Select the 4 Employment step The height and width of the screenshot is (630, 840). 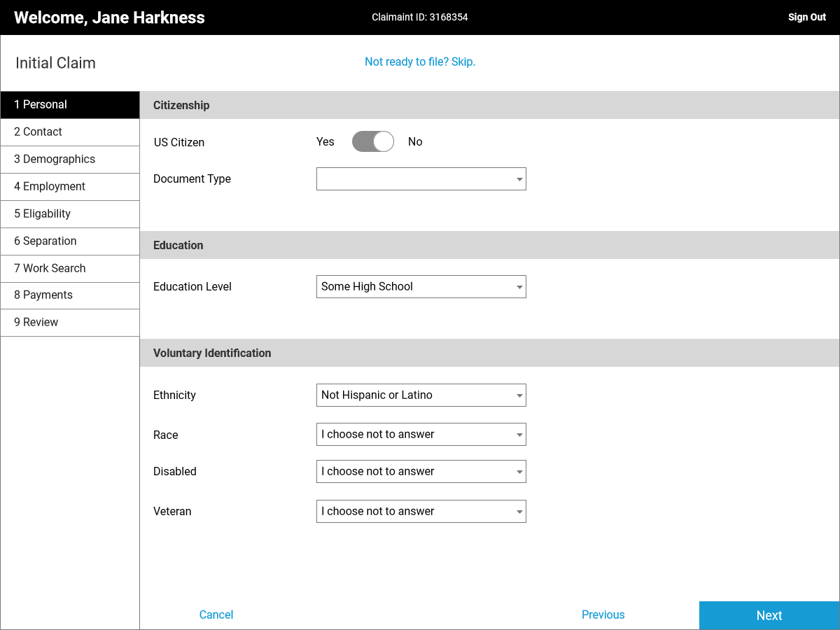[70, 187]
